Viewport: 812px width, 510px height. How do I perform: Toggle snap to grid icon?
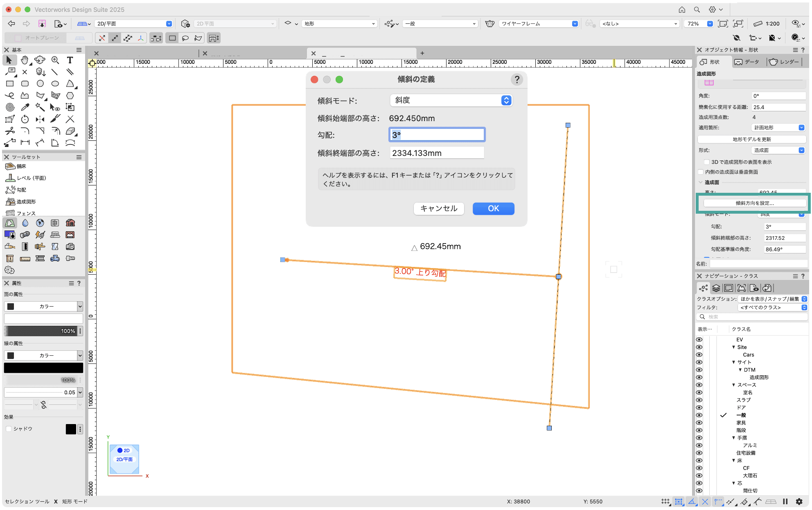point(665,501)
